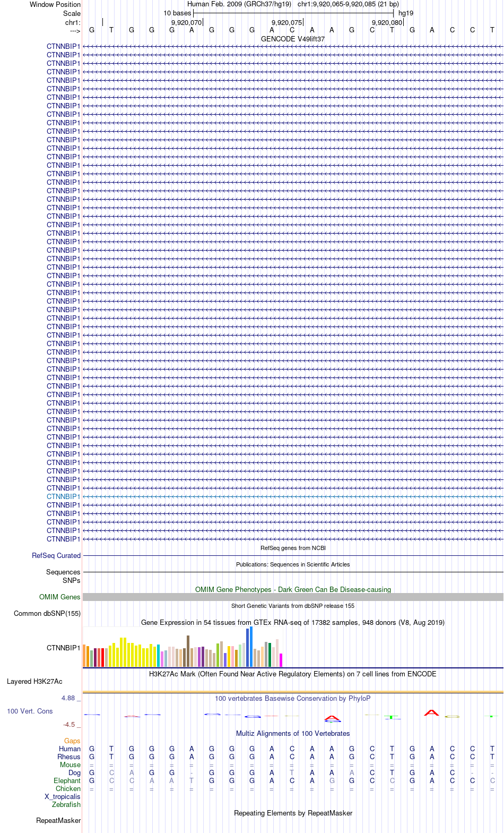This screenshot has width=504, height=833.
Task: Select the Human alignment row label
Action: 69,749
